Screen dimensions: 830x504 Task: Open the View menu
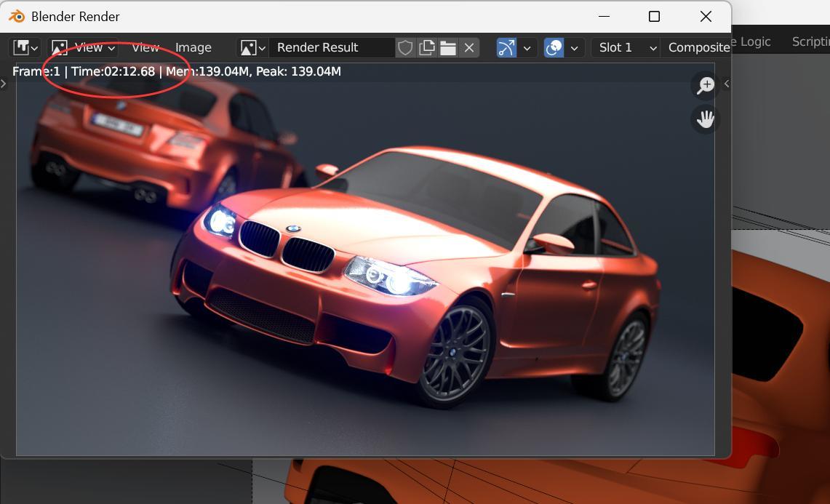[x=145, y=48]
